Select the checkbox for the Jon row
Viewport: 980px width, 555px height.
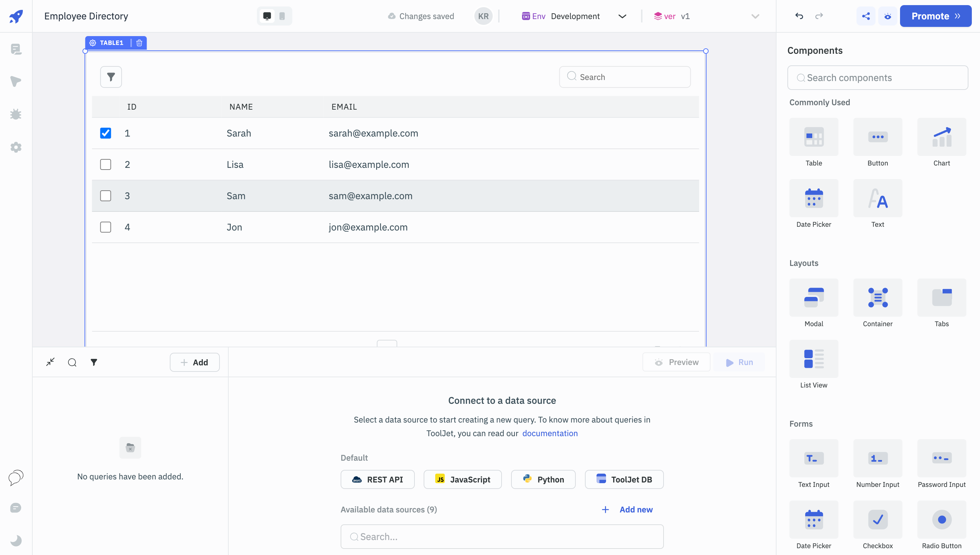click(x=105, y=227)
